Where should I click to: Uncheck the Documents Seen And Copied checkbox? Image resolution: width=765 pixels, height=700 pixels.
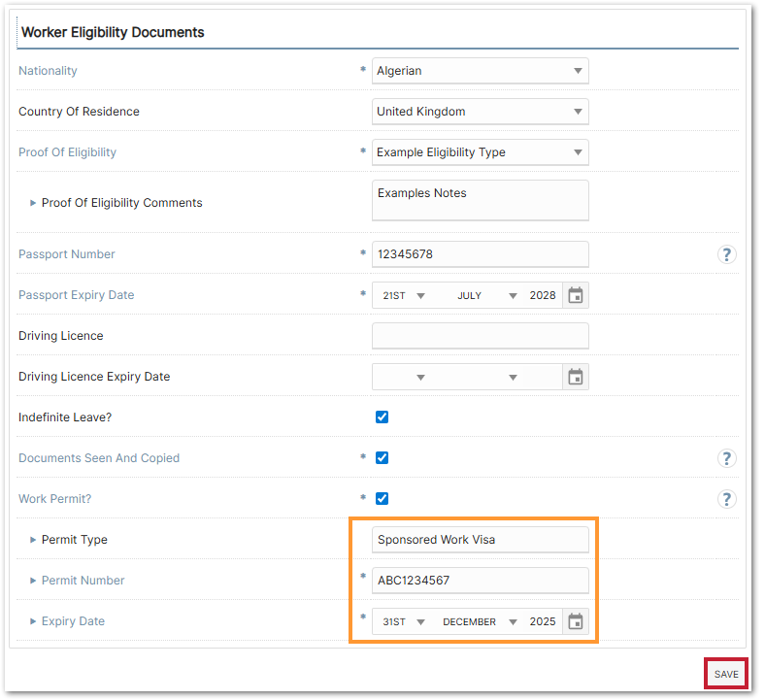tap(382, 458)
